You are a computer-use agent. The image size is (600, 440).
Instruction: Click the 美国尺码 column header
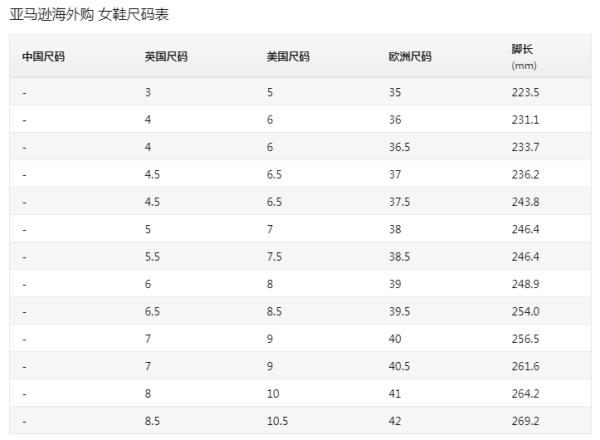tap(288, 57)
